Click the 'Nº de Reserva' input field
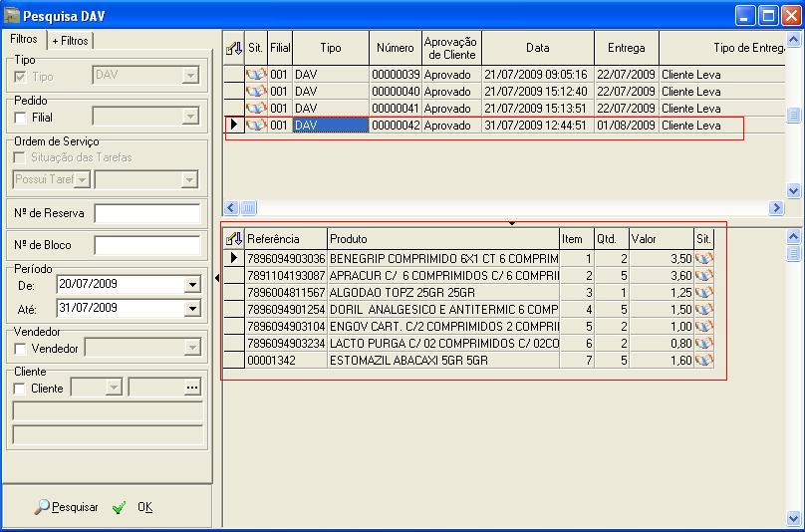Image resolution: width=805 pixels, height=532 pixels. point(147,213)
